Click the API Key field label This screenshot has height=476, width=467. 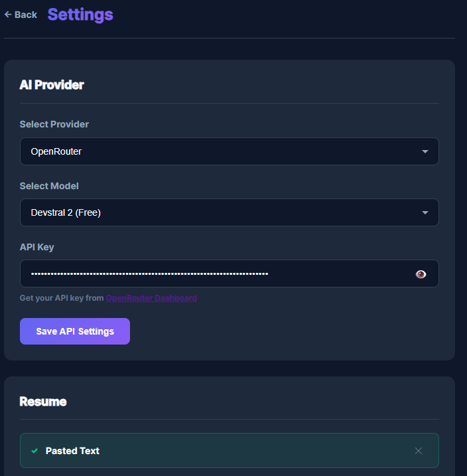pyautogui.click(x=37, y=247)
